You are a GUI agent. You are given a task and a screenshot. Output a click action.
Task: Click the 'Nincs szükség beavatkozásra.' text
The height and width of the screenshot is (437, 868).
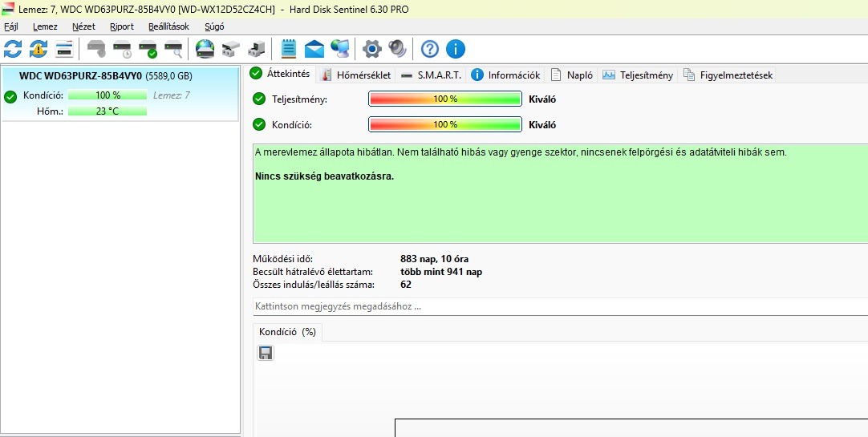click(324, 177)
